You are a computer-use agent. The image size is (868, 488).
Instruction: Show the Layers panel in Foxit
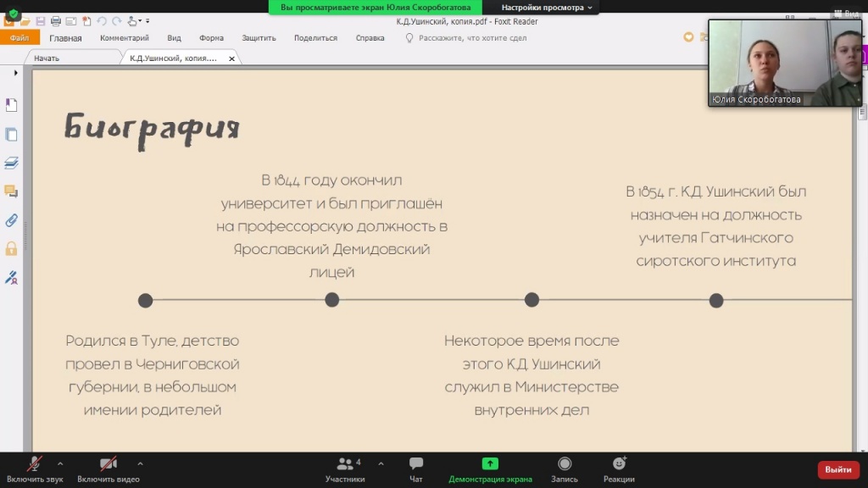coord(11,163)
